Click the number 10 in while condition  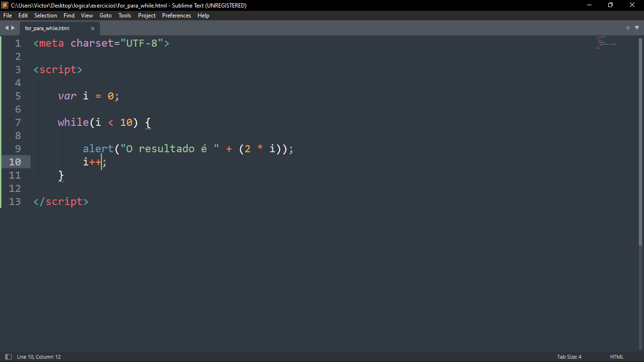click(126, 123)
